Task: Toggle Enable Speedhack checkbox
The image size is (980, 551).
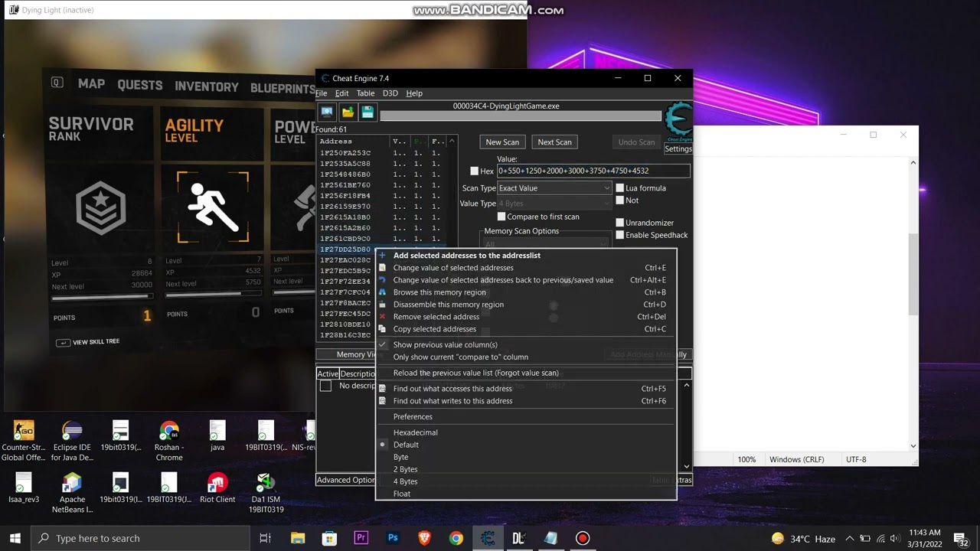Action: (620, 235)
